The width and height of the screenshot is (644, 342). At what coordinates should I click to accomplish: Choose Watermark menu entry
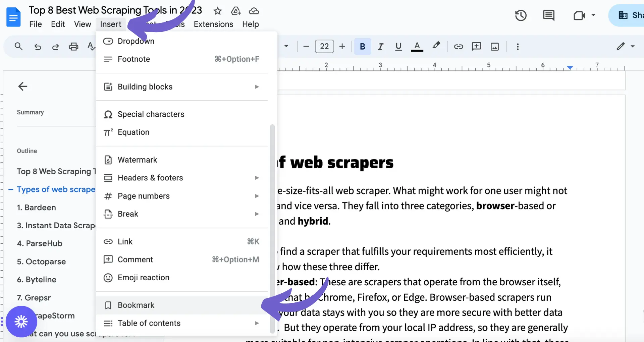(183, 160)
